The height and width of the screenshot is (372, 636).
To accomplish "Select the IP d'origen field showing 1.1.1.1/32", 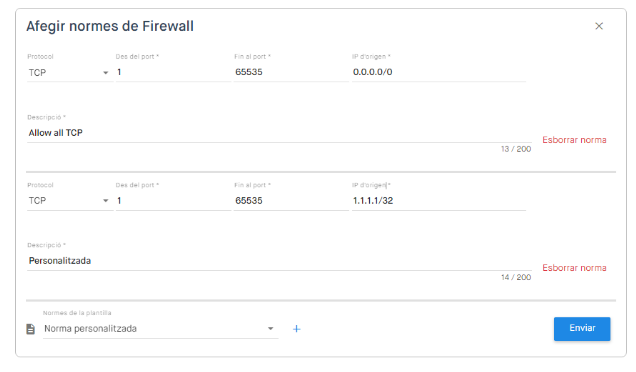I will click(x=439, y=201).
